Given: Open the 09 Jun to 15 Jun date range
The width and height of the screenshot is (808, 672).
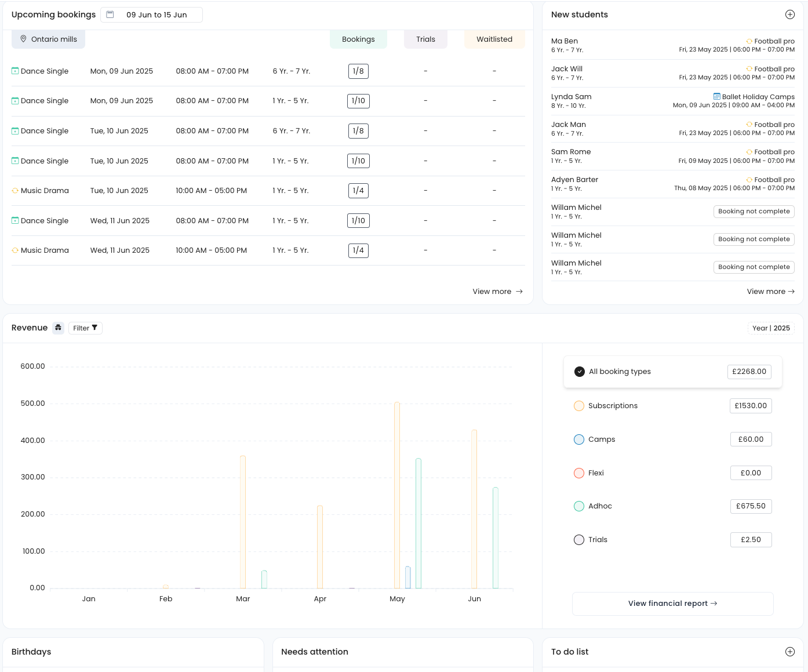Looking at the screenshot, I should [x=152, y=14].
